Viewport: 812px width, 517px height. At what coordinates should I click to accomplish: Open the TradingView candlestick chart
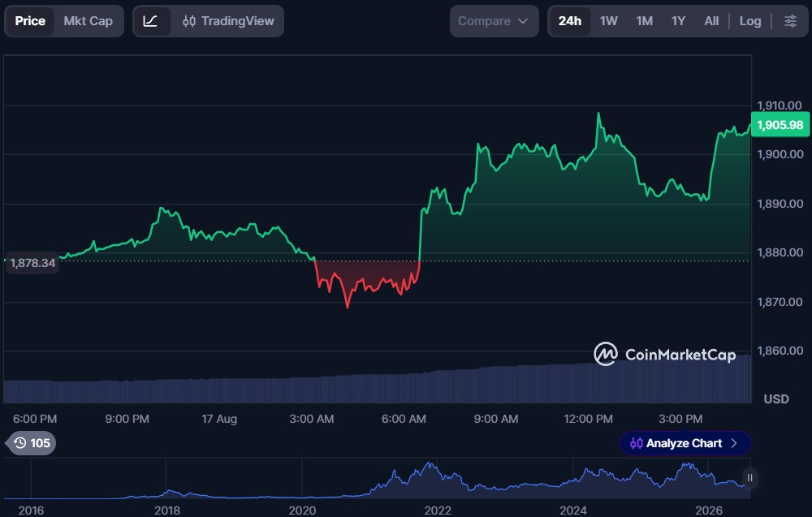228,21
